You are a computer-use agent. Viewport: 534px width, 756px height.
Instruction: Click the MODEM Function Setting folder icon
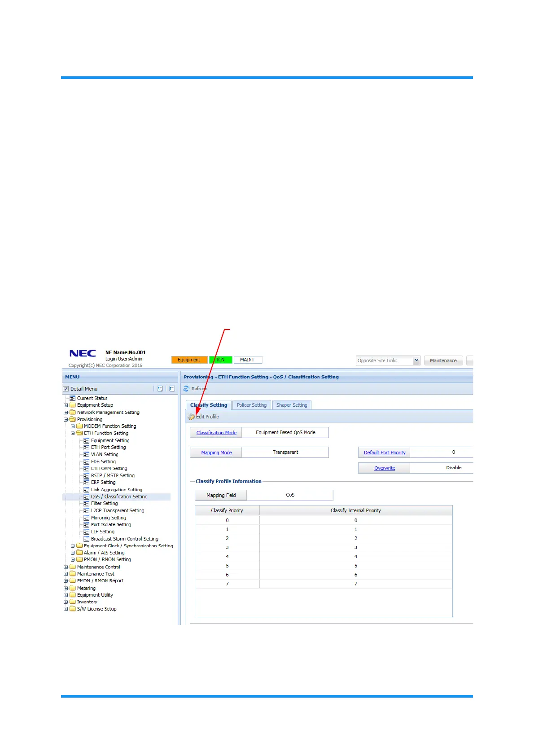tap(79, 426)
